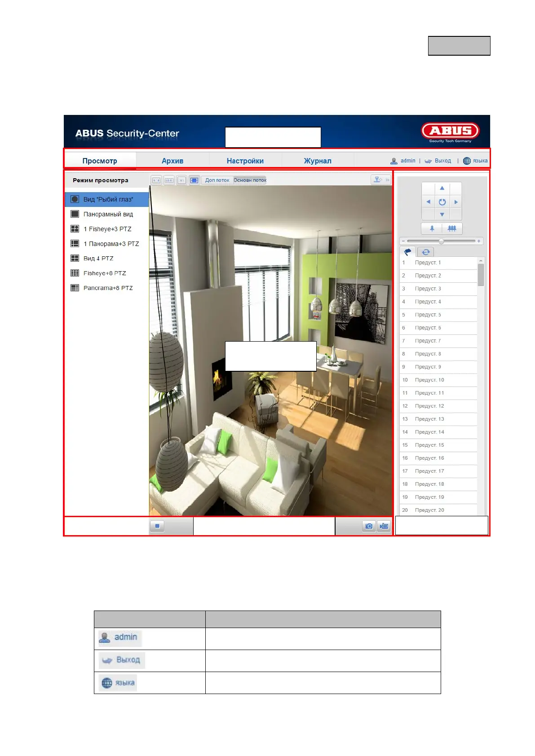Set the original X1 view size

pyautogui.click(x=181, y=180)
